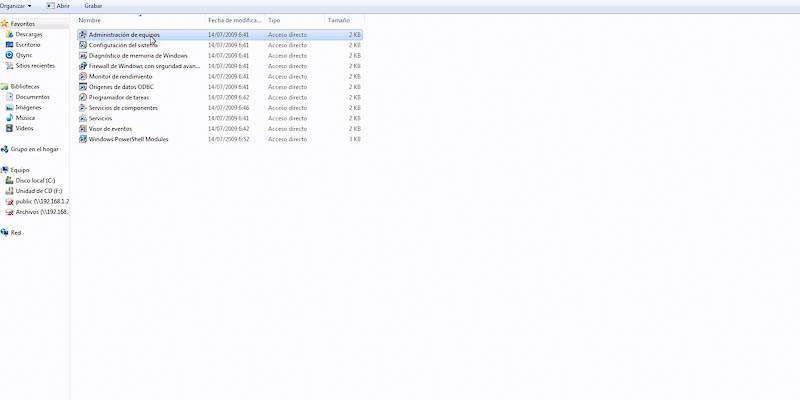Open Sitios recientes in the sidebar
This screenshot has width=800, height=400.
pyautogui.click(x=35, y=66)
